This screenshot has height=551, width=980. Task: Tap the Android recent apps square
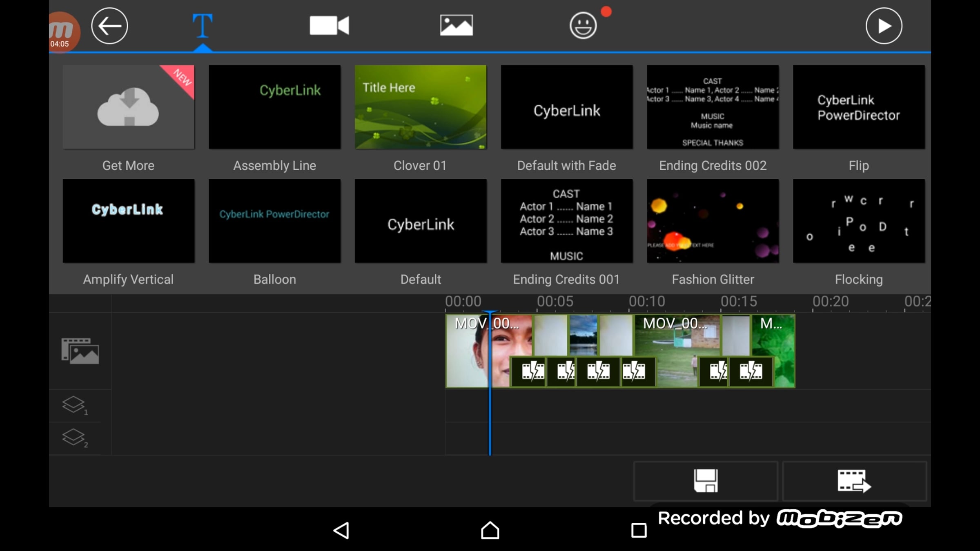[639, 530]
